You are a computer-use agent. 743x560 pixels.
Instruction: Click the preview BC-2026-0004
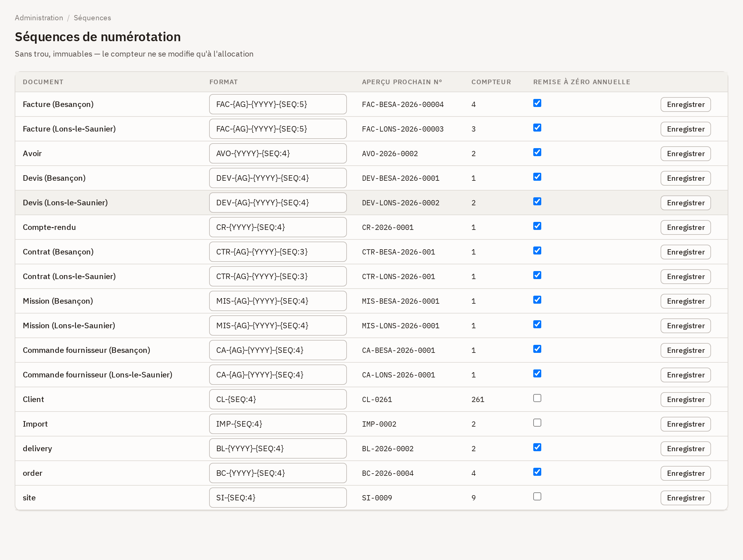[387, 473]
